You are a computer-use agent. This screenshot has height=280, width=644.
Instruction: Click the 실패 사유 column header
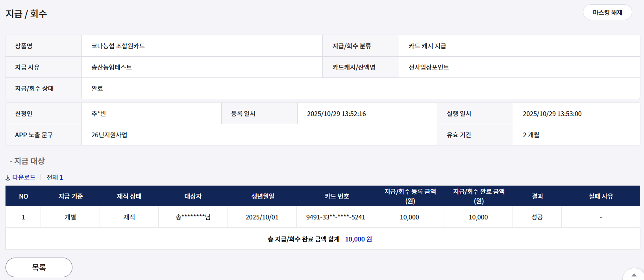pos(601,196)
